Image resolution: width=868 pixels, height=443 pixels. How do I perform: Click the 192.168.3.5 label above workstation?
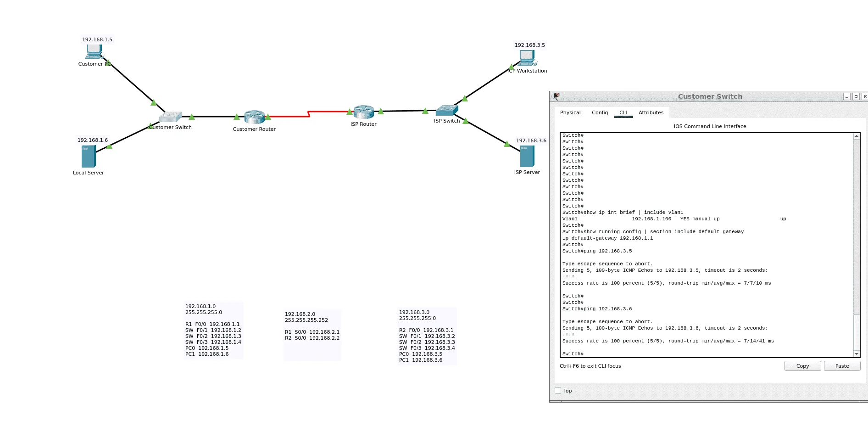point(530,45)
